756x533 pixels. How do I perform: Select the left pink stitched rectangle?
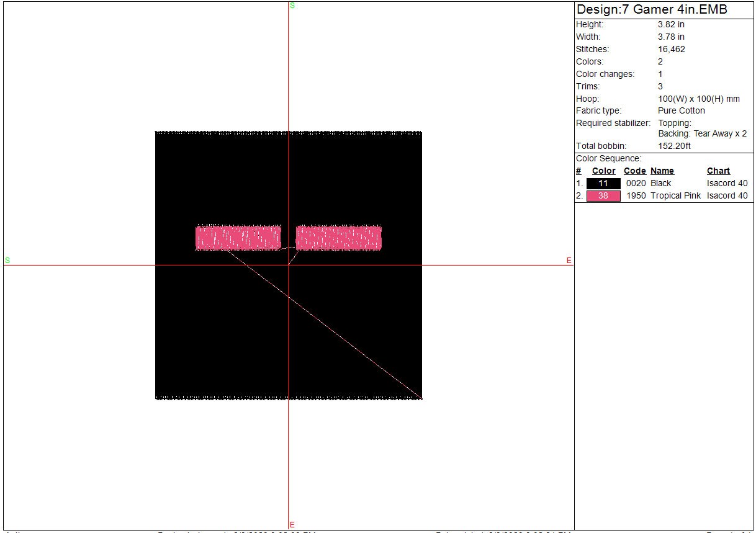pos(238,238)
